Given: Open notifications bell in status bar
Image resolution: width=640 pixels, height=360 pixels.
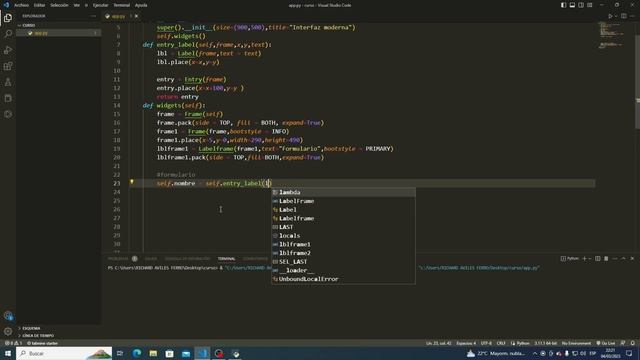Looking at the screenshot, I should pos(633,343).
